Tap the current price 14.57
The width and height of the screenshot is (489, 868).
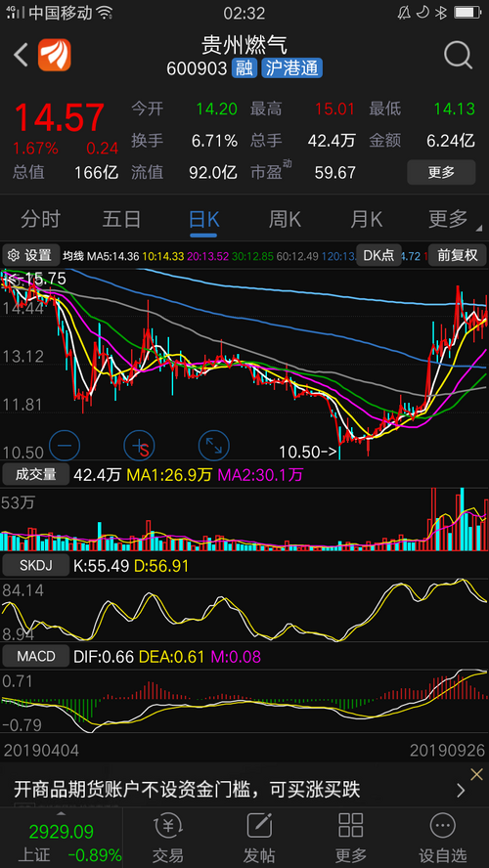coord(60,117)
